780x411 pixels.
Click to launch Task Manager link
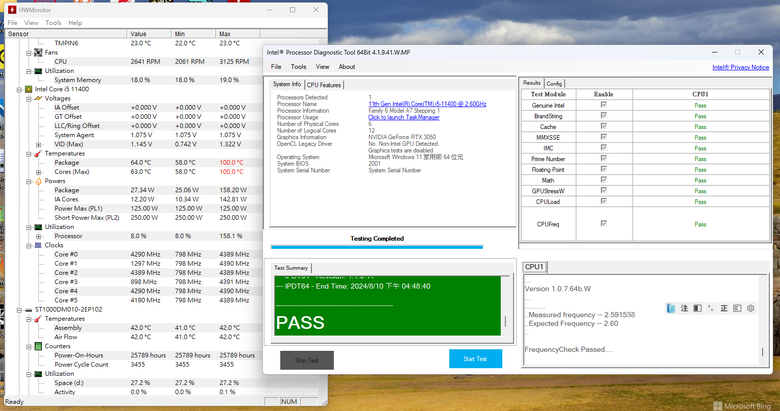[403, 117]
